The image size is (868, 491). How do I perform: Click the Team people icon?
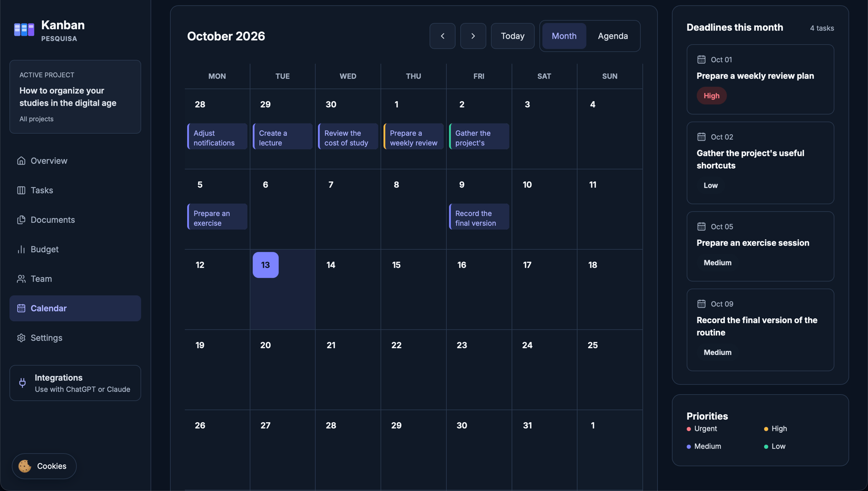[x=21, y=279]
